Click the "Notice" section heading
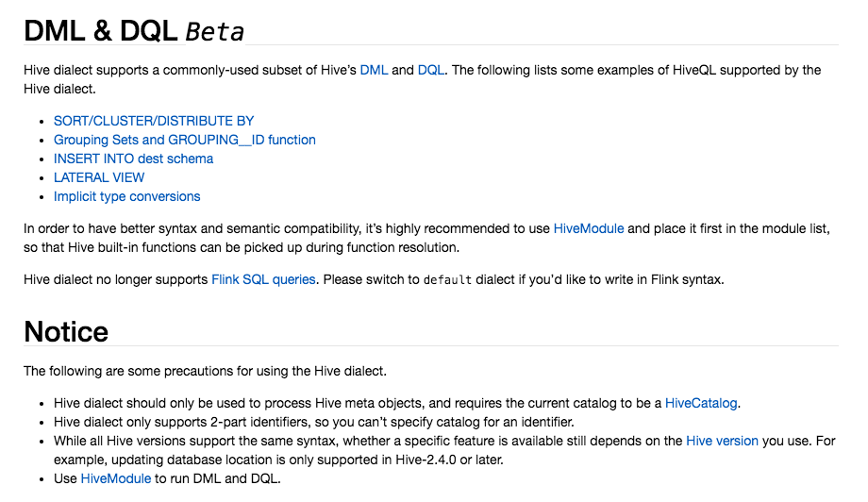 coord(66,331)
